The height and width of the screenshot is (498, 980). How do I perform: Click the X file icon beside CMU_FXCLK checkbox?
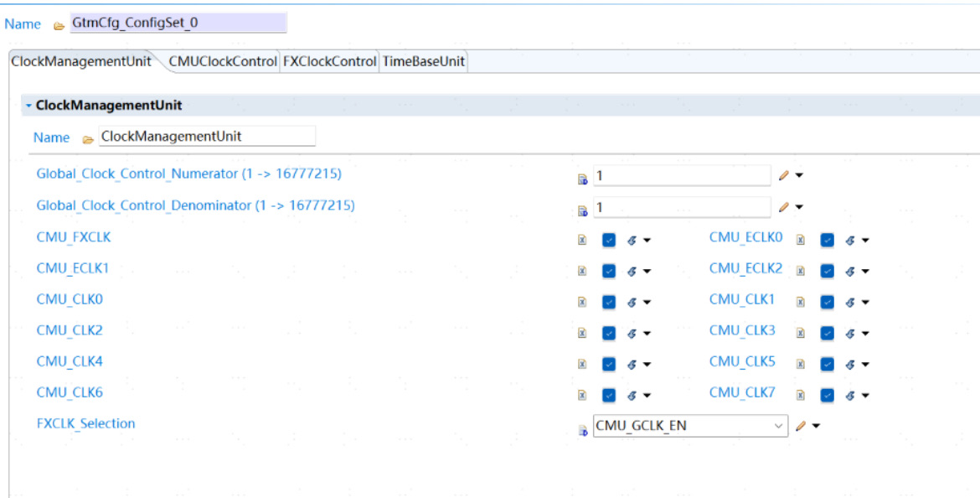582,240
